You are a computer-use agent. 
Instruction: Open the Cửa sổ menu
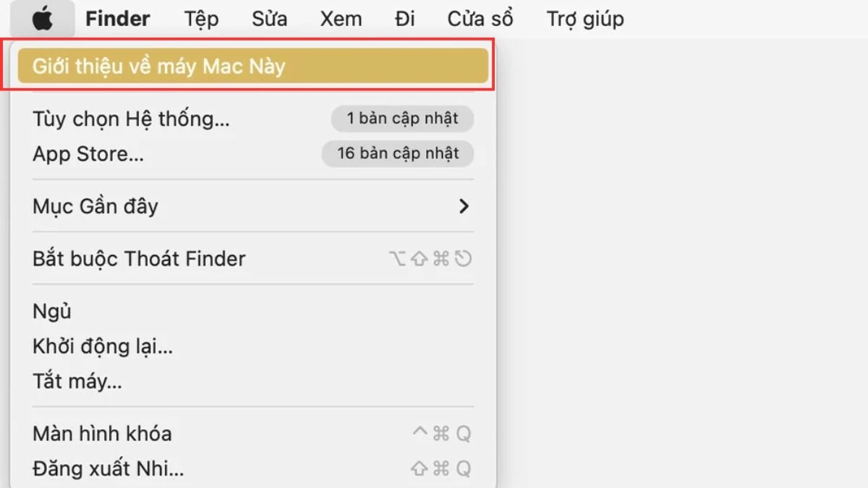click(x=480, y=19)
